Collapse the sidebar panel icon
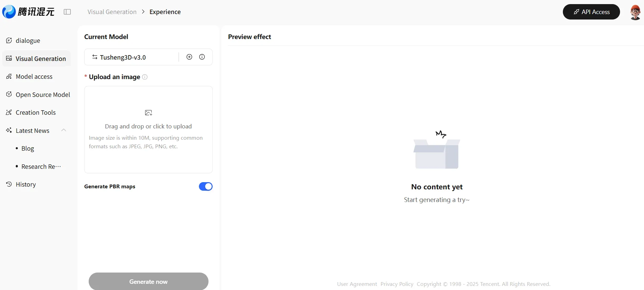Viewport: 644px width, 290px height. coord(67,12)
